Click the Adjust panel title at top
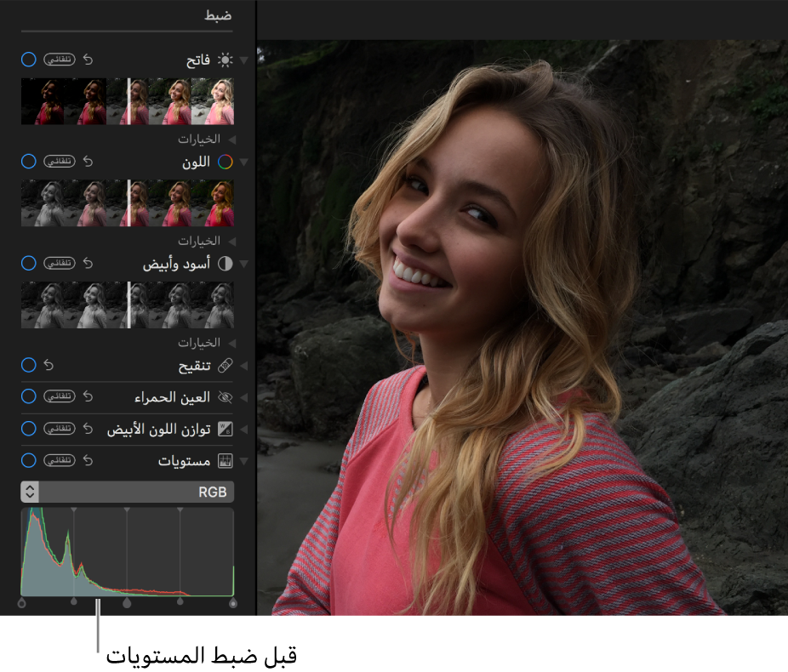 [x=217, y=15]
